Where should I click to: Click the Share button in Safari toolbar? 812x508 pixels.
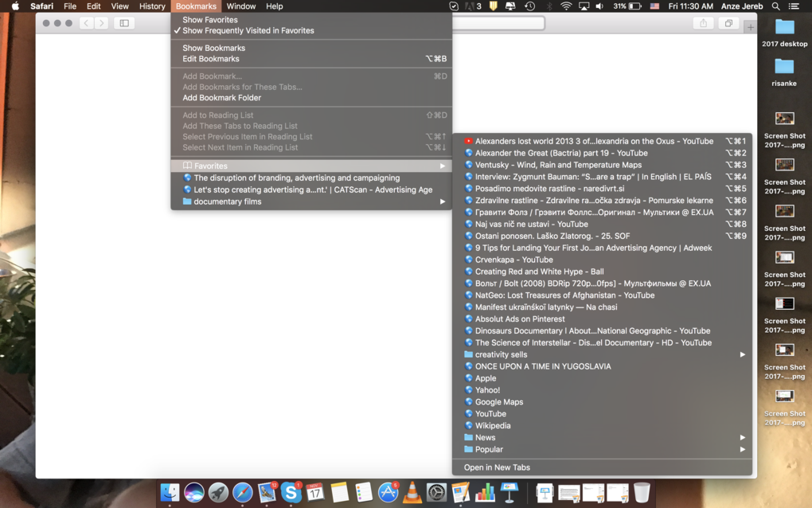point(703,23)
